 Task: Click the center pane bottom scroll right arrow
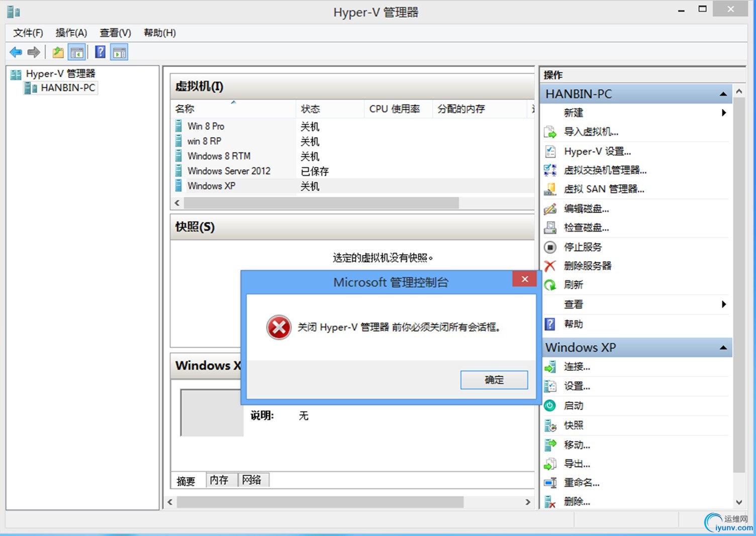coord(528,502)
